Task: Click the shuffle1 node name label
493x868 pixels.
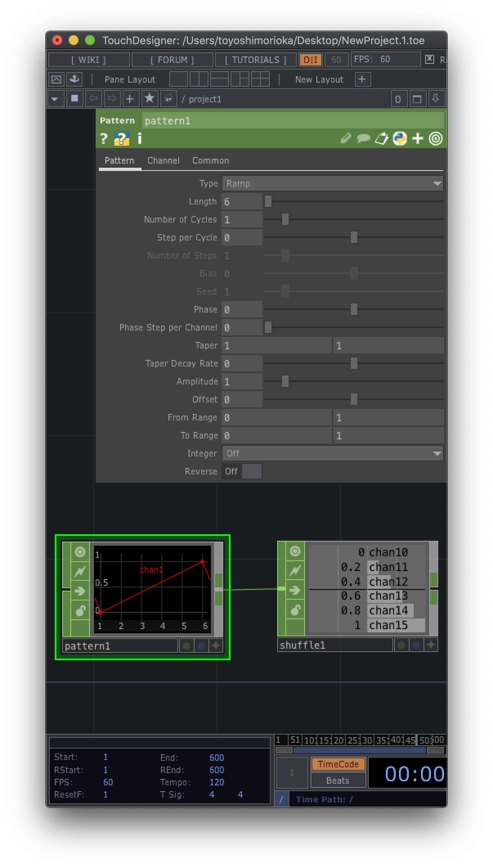Action: point(335,645)
